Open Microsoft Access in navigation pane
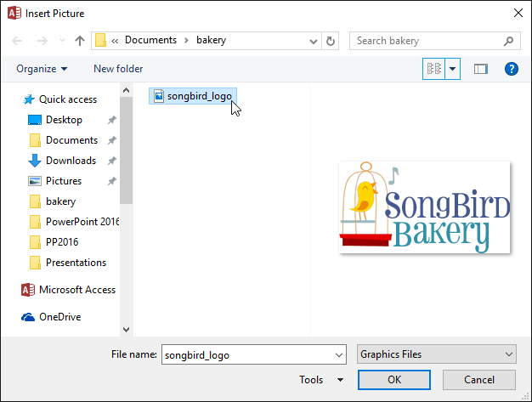 [x=76, y=290]
